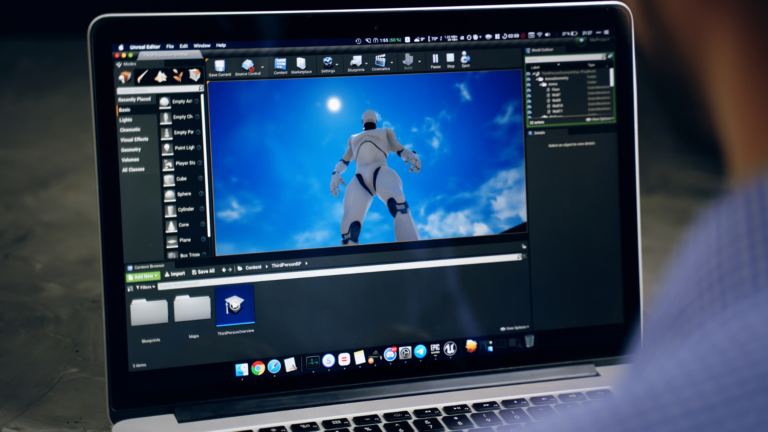Click the Blueprints toolbar icon
The width and height of the screenshot is (768, 432).
pos(356,63)
